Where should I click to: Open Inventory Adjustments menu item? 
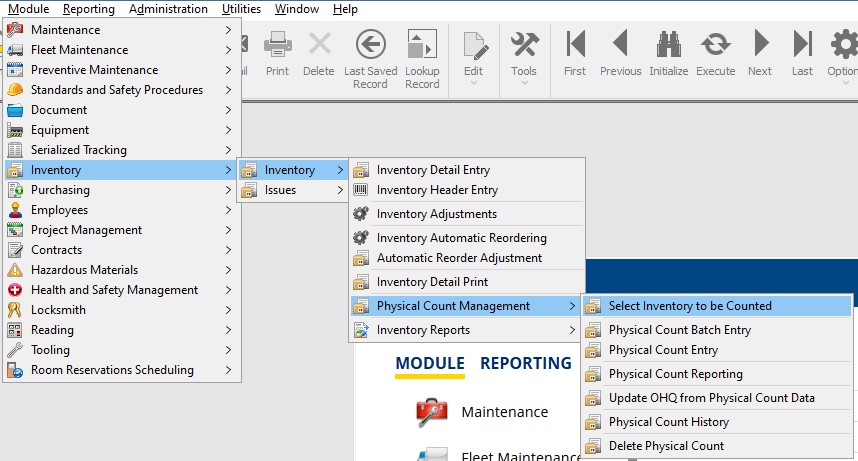436,214
